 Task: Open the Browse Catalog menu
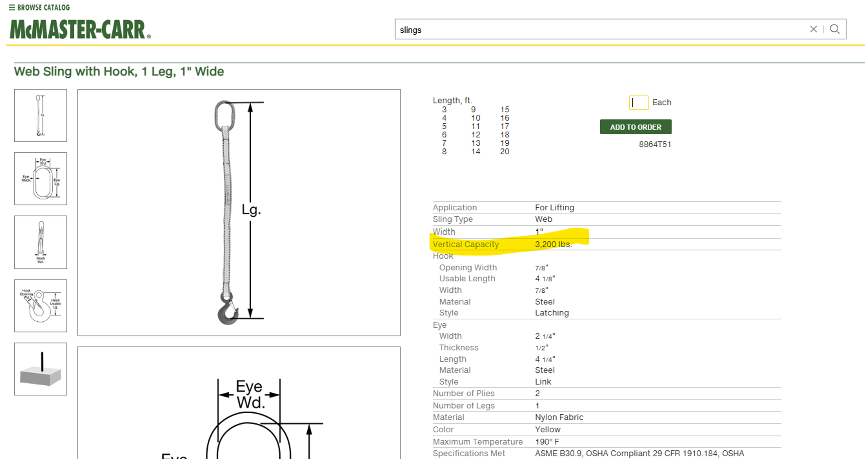click(x=39, y=7)
